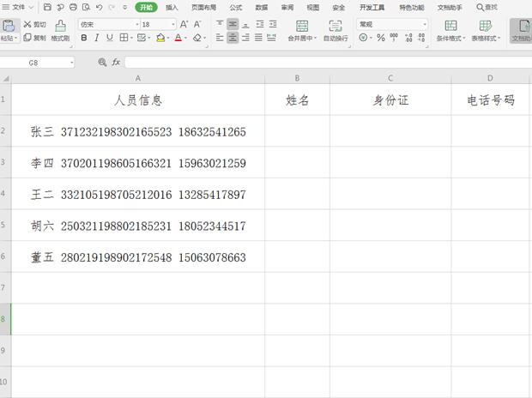Toggle Wrap Text (自动换行)

(x=336, y=31)
